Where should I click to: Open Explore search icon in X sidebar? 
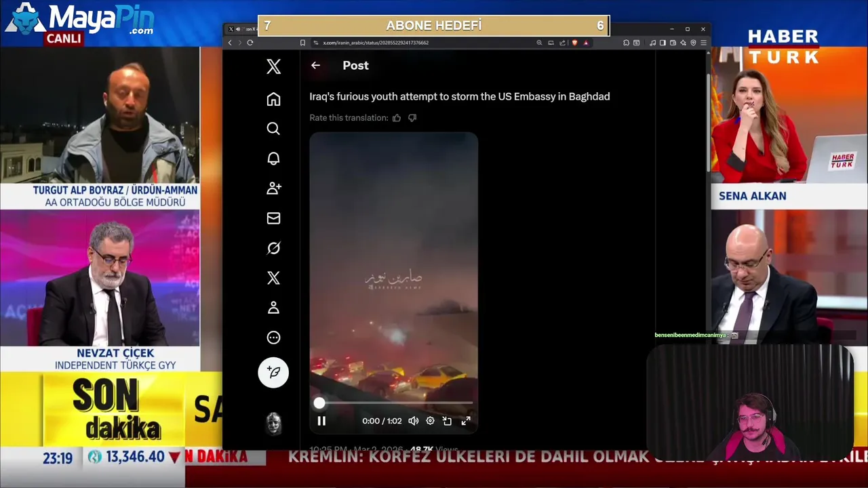273,129
